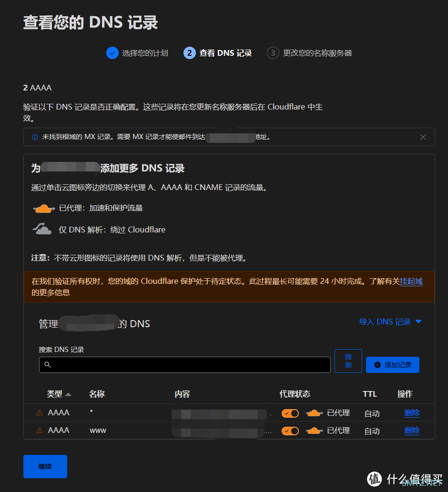Click the info icon in MX notice

click(x=35, y=137)
